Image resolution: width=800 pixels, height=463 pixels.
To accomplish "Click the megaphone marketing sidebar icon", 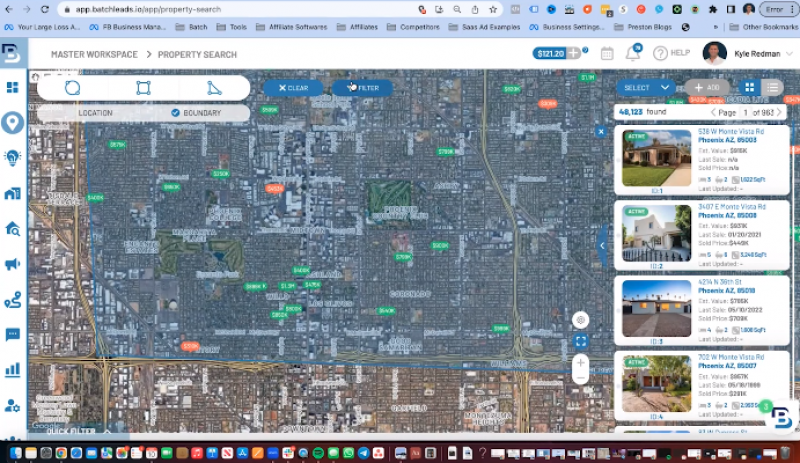I will pyautogui.click(x=12, y=264).
